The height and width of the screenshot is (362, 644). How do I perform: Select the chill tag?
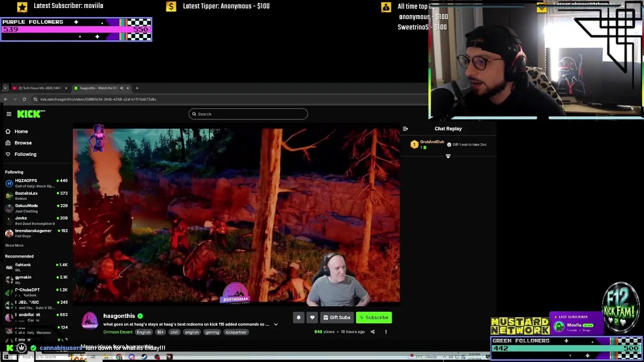click(x=174, y=332)
